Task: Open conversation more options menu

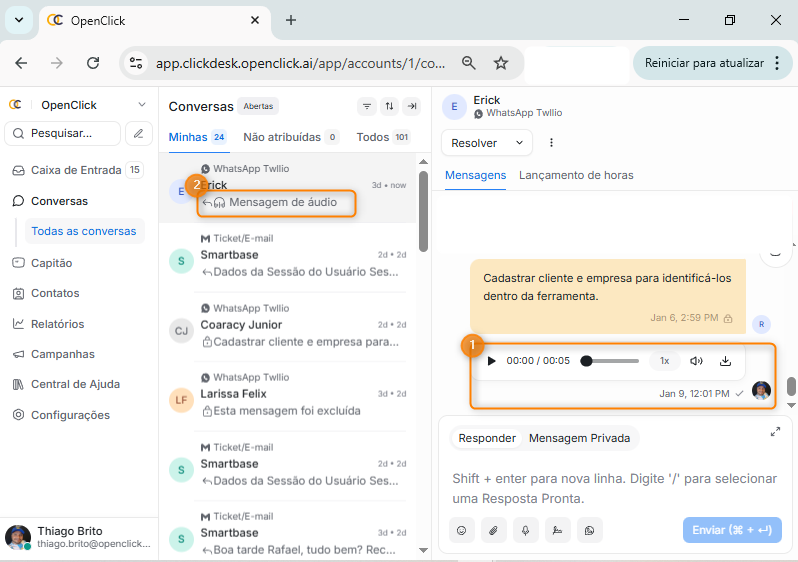Action: point(551,143)
